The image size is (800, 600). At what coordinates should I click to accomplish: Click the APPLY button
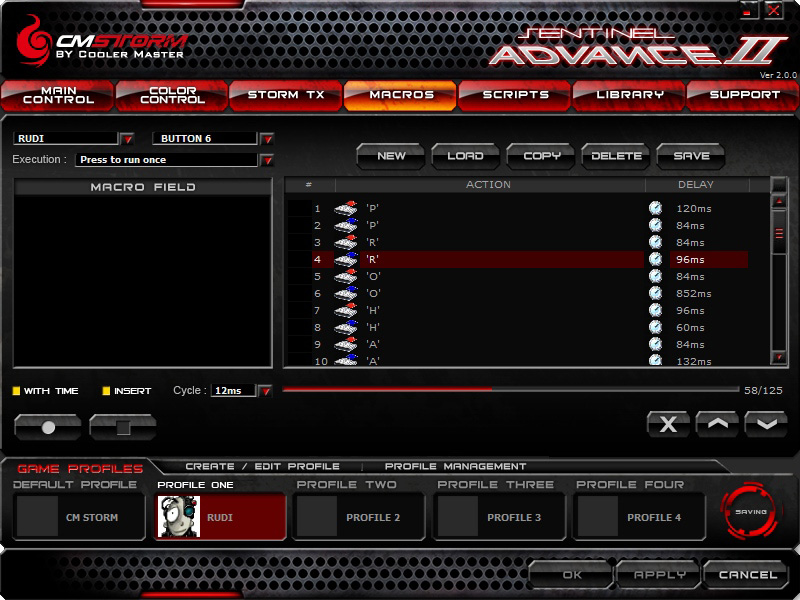[659, 574]
